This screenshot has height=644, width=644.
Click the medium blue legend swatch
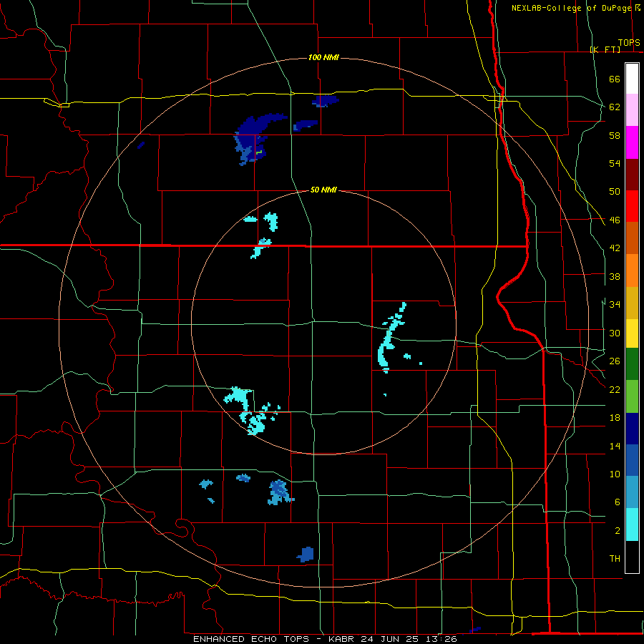(632, 460)
